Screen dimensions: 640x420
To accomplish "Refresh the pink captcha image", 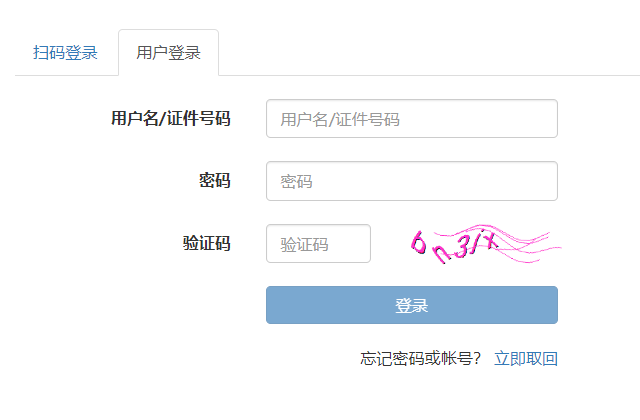I will tap(486, 244).
